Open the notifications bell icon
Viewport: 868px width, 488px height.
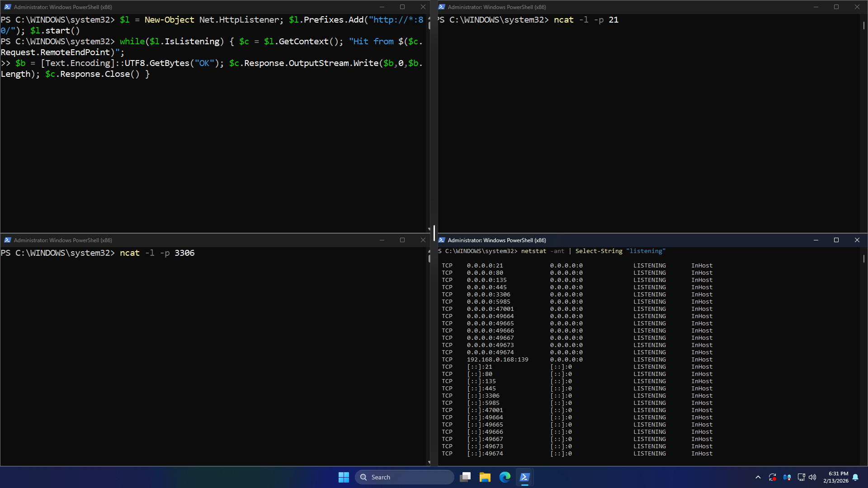pyautogui.click(x=855, y=477)
